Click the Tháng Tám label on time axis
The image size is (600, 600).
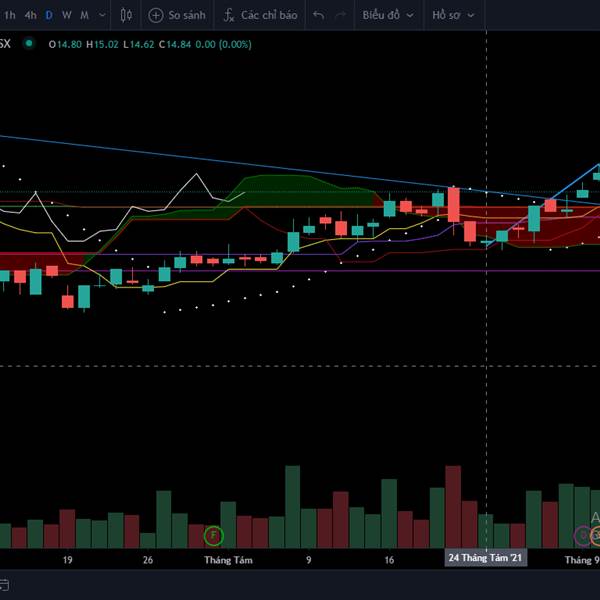point(228,560)
